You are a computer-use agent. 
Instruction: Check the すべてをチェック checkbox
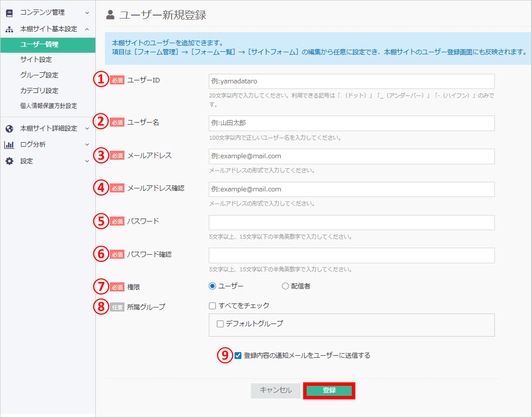click(212, 306)
